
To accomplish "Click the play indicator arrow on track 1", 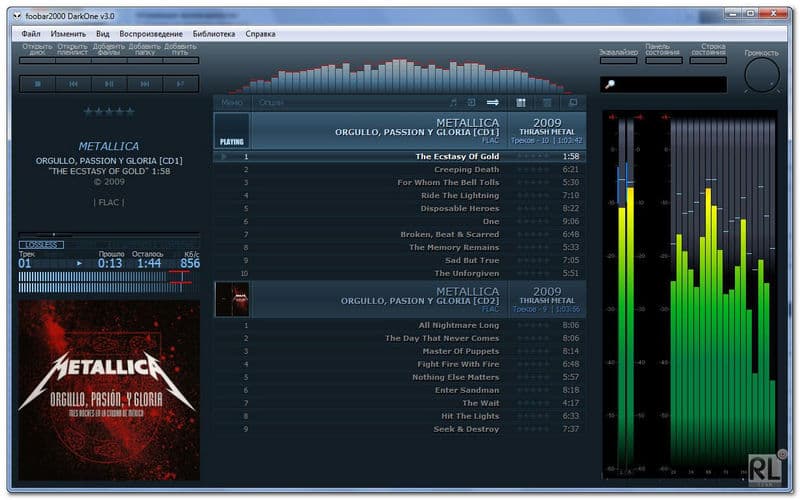I will pos(223,157).
